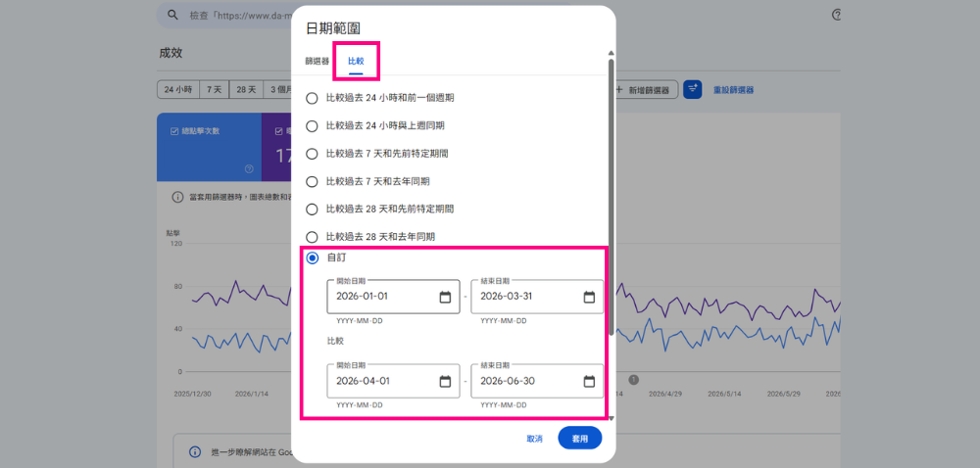The image size is (980, 468).
Task: Open help icon in top right
Action: [x=837, y=15]
